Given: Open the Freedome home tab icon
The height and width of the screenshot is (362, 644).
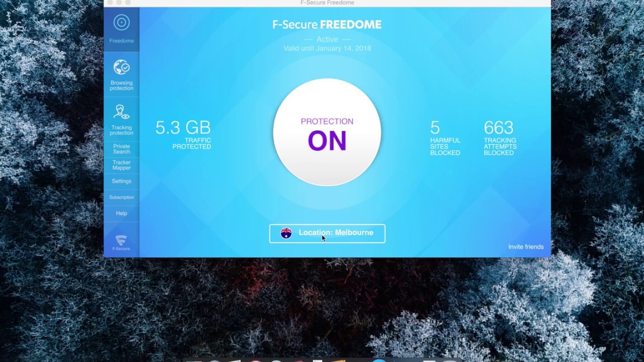Looking at the screenshot, I should coord(121,23).
